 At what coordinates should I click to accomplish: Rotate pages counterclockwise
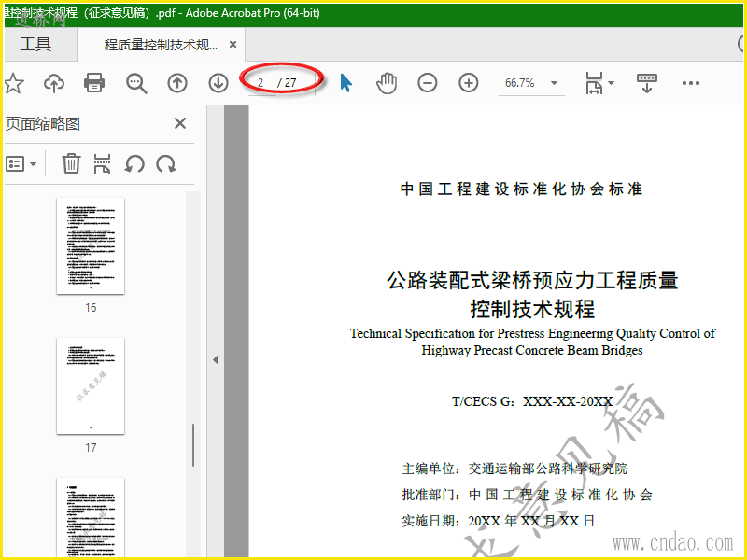pos(134,164)
